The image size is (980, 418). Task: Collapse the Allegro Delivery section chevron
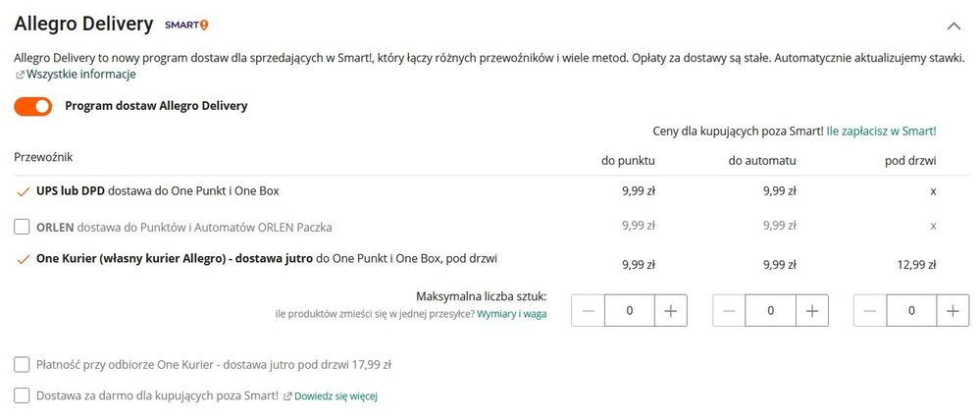[x=954, y=26]
